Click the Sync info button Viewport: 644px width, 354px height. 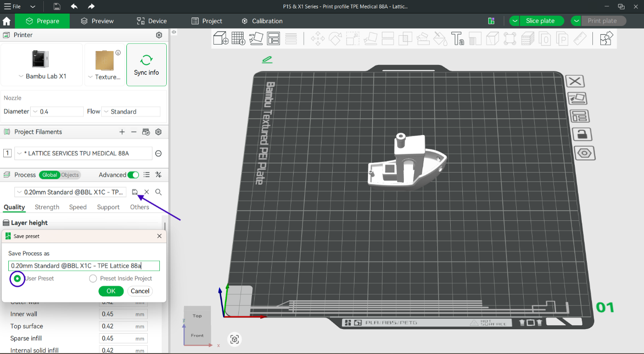coord(146,65)
